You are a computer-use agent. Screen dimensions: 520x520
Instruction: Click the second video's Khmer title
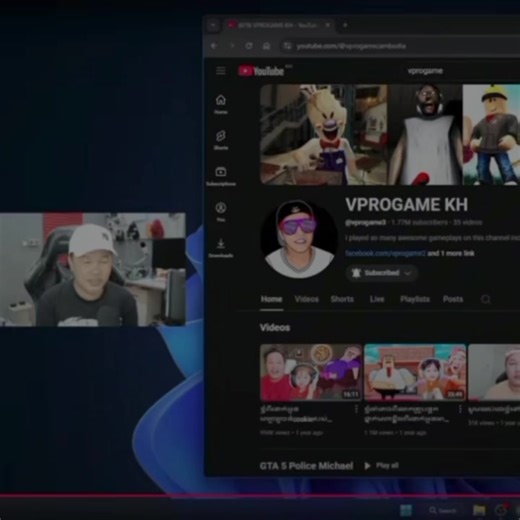pyautogui.click(x=407, y=414)
